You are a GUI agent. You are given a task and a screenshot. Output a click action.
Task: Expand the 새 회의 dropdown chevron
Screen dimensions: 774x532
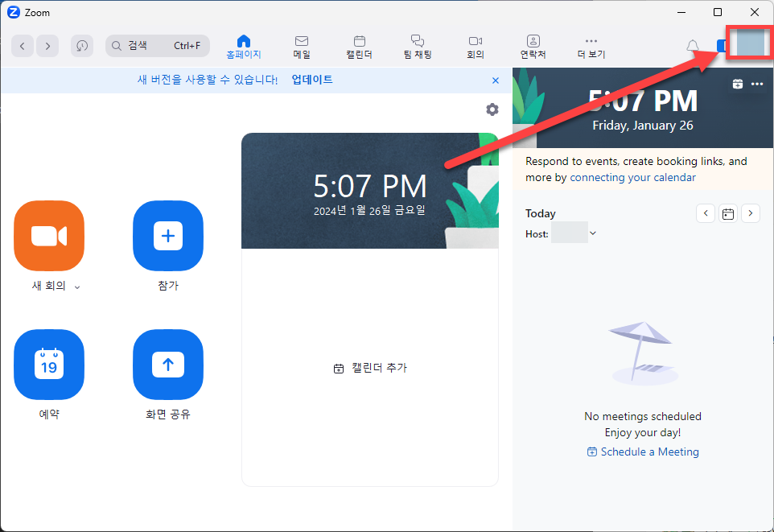[76, 287]
